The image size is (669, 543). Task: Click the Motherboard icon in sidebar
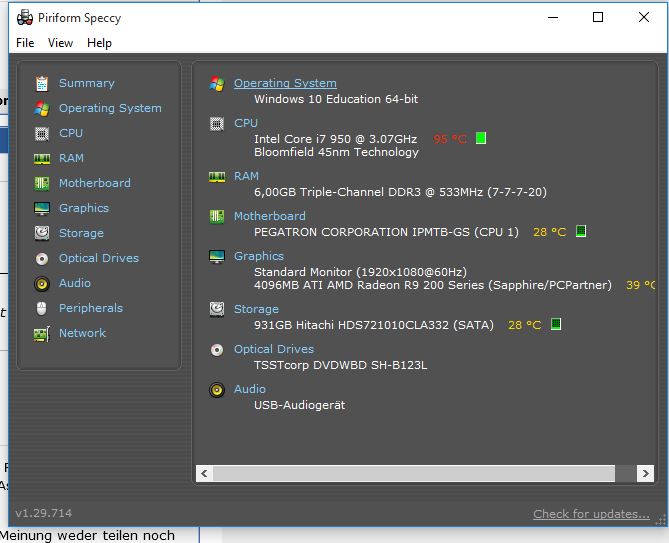[42, 183]
